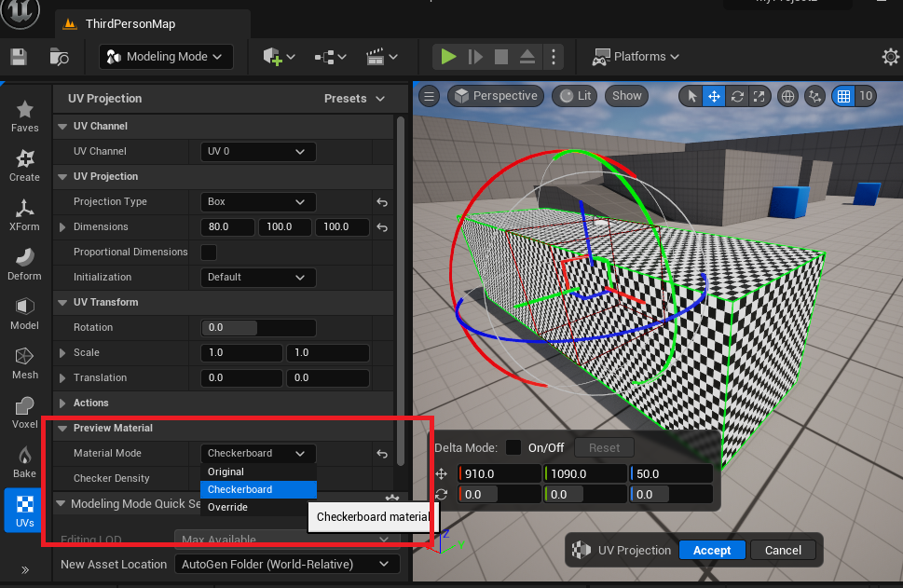Click the Eject playback button

[527, 57]
